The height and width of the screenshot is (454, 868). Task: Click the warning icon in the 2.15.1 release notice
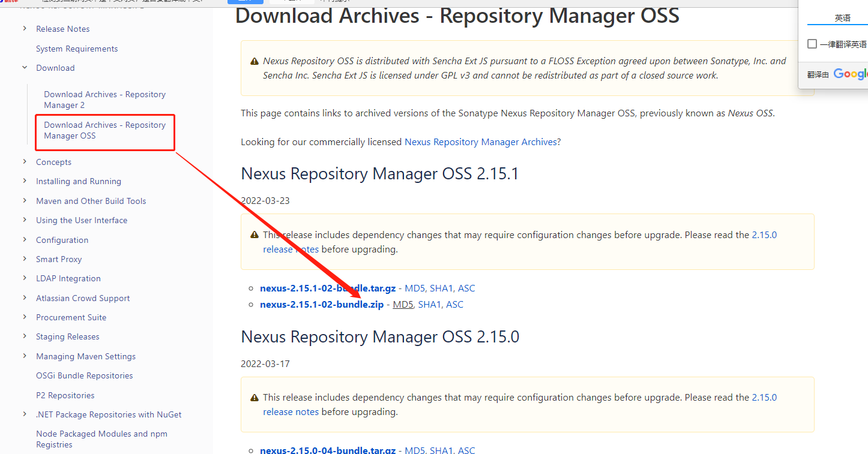(255, 236)
